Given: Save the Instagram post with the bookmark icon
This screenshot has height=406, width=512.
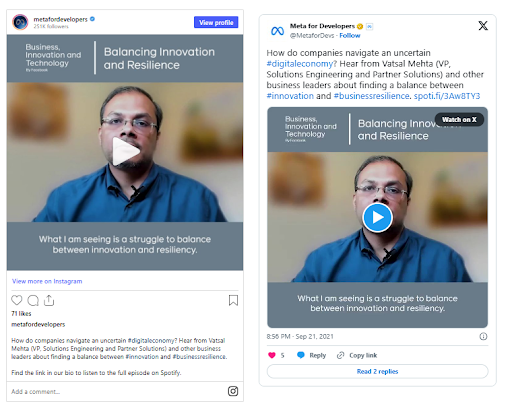Looking at the screenshot, I should pyautogui.click(x=233, y=300).
